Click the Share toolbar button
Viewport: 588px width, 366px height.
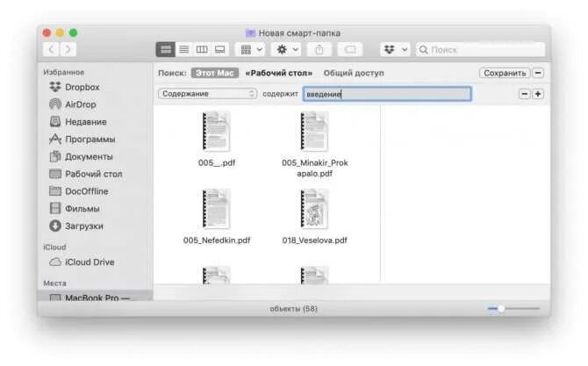click(319, 49)
